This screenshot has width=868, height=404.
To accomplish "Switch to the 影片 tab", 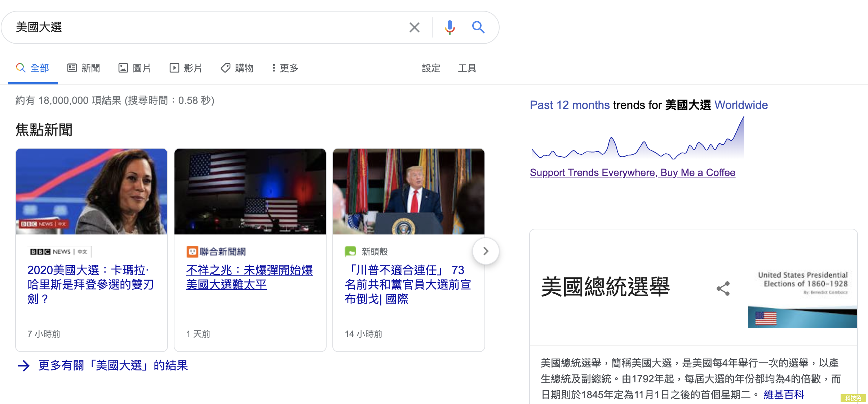I will (x=186, y=68).
